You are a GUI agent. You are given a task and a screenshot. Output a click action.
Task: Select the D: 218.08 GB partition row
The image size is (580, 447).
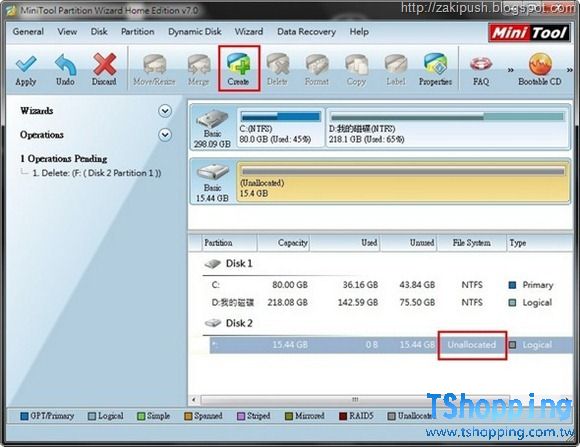(391, 303)
